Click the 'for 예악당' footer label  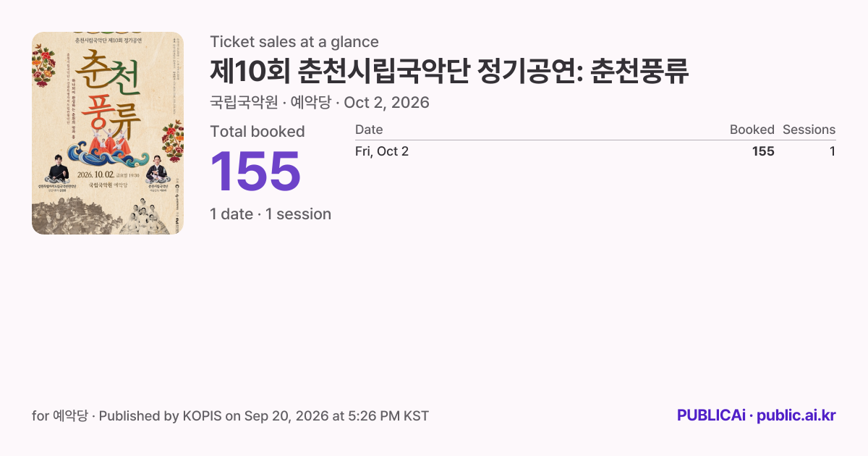click(60, 416)
